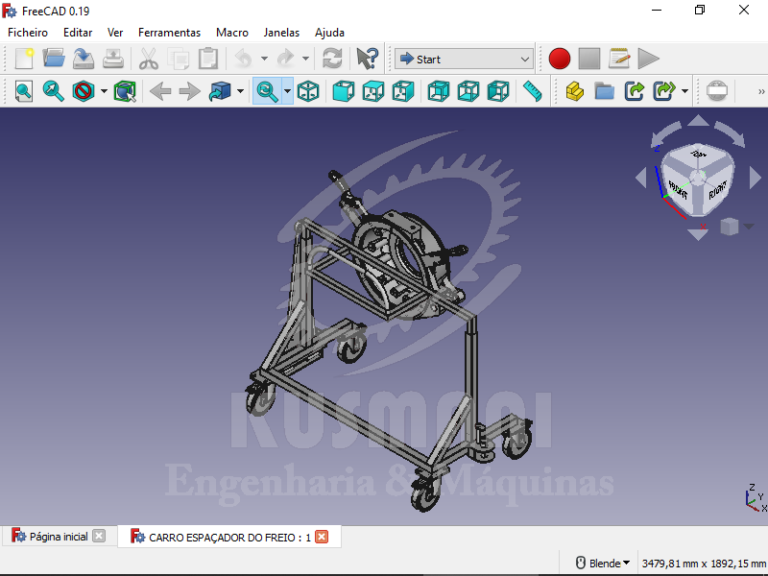Click the yellow Create part icon
The height and width of the screenshot is (576, 768).
coord(575,91)
